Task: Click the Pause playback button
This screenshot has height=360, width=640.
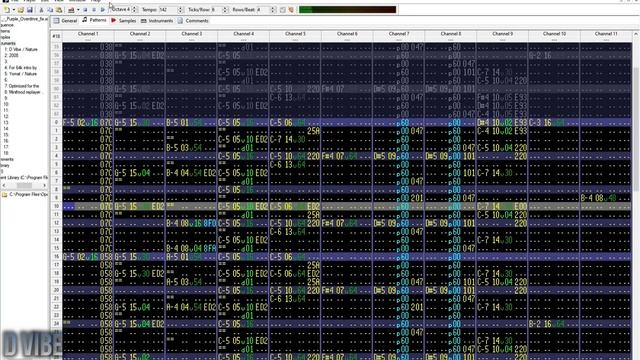Action: (x=94, y=9)
